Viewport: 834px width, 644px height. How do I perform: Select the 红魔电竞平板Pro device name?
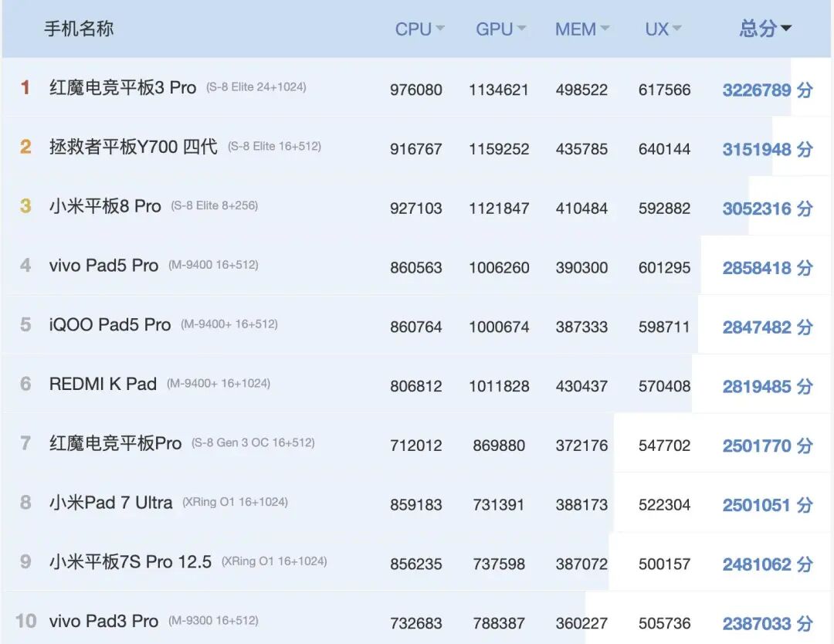(115, 443)
